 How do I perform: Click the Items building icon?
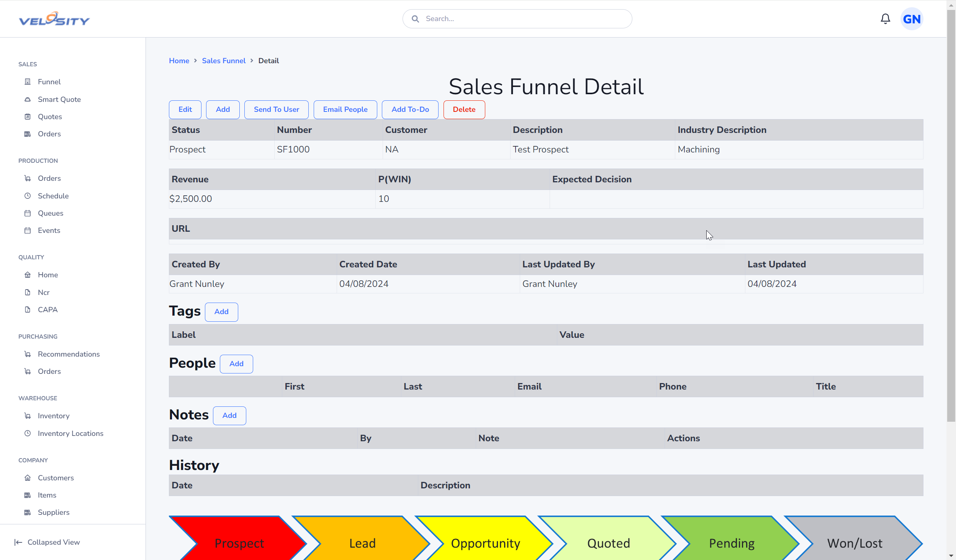tap(28, 495)
